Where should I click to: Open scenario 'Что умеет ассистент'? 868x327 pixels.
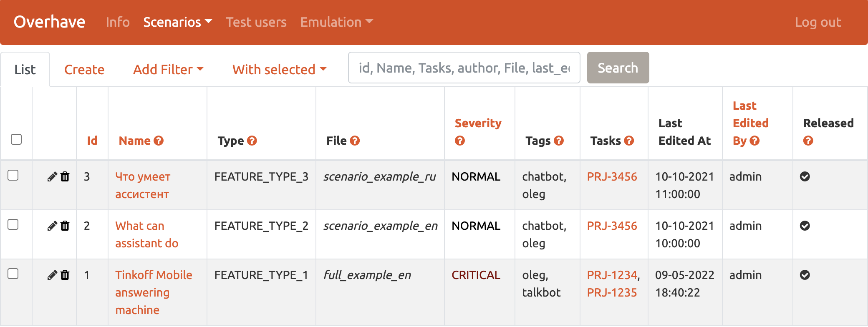[x=143, y=185]
